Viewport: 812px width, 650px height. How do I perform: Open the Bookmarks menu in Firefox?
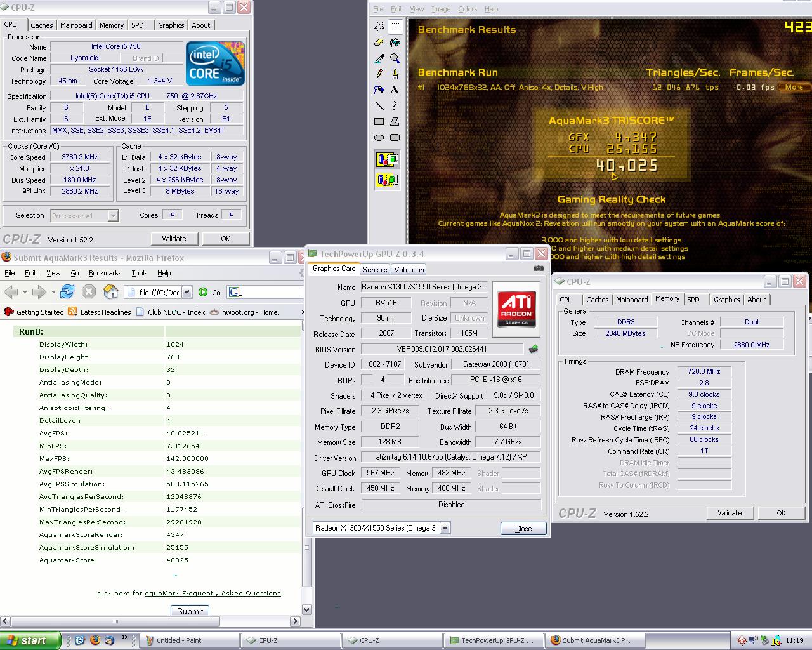[x=105, y=273]
